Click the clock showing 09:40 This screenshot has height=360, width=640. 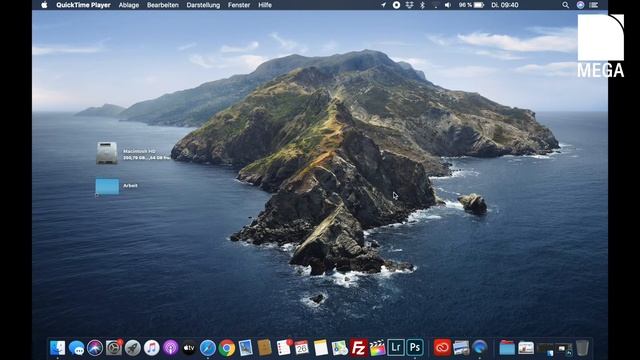[x=505, y=5]
